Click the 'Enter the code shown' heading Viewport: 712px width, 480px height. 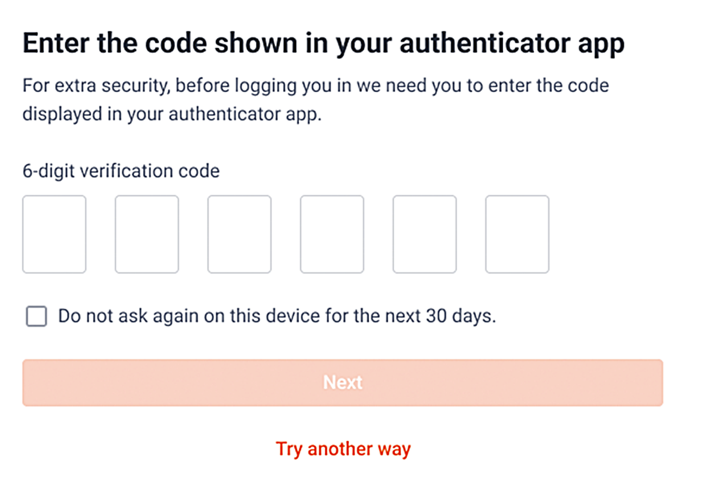point(324,45)
